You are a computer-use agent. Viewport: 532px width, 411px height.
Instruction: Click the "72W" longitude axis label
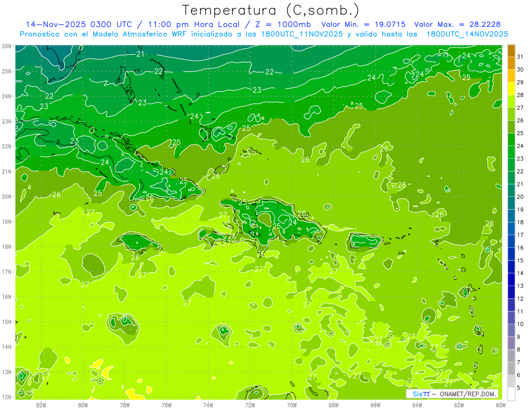coord(250,405)
